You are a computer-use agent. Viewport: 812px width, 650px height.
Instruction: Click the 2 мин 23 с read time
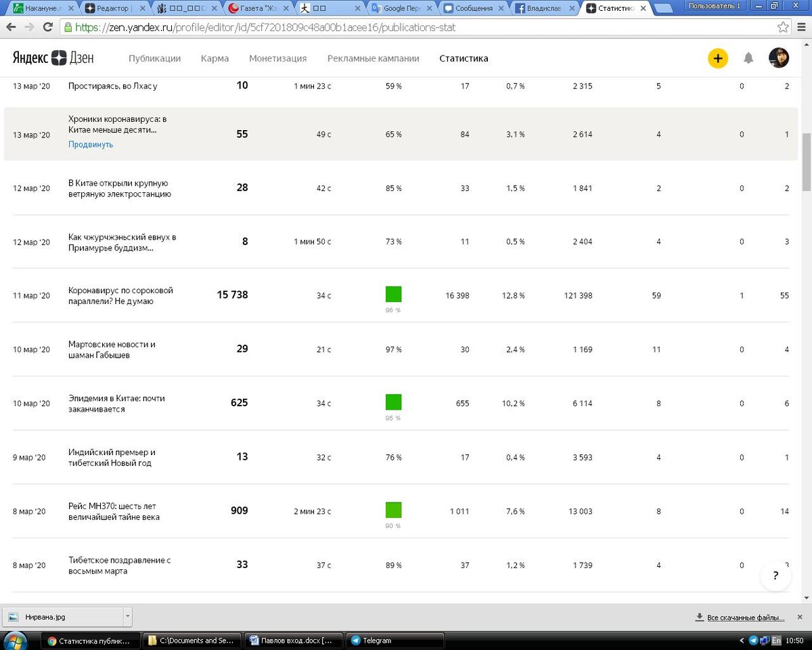312,511
